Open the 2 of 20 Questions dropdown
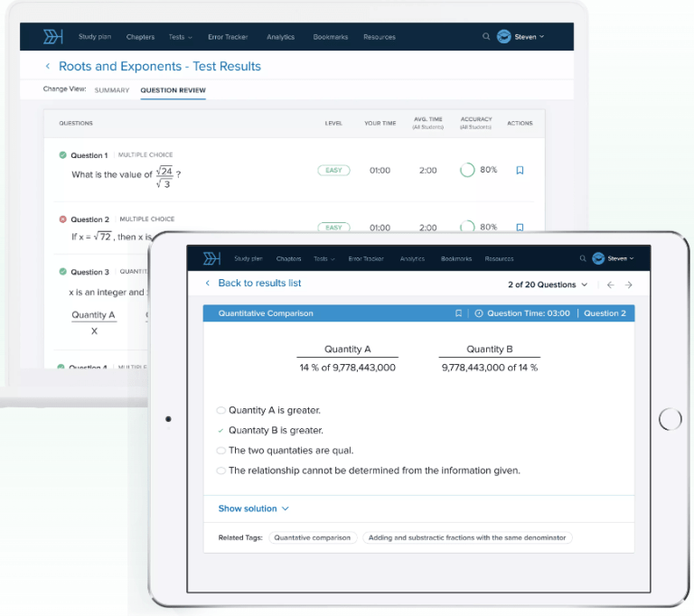Viewport: 694px width, 616px height. [x=548, y=285]
